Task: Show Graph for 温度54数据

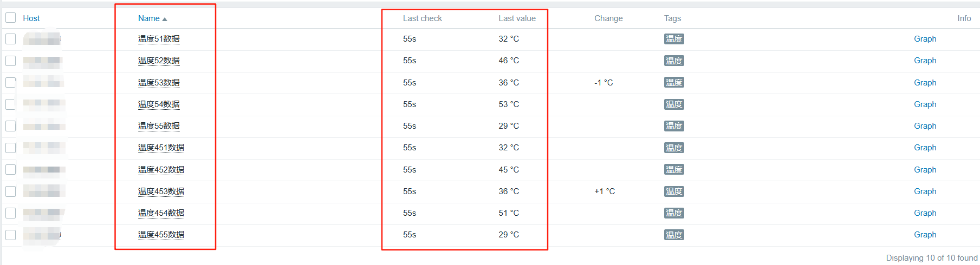Action: [x=925, y=104]
